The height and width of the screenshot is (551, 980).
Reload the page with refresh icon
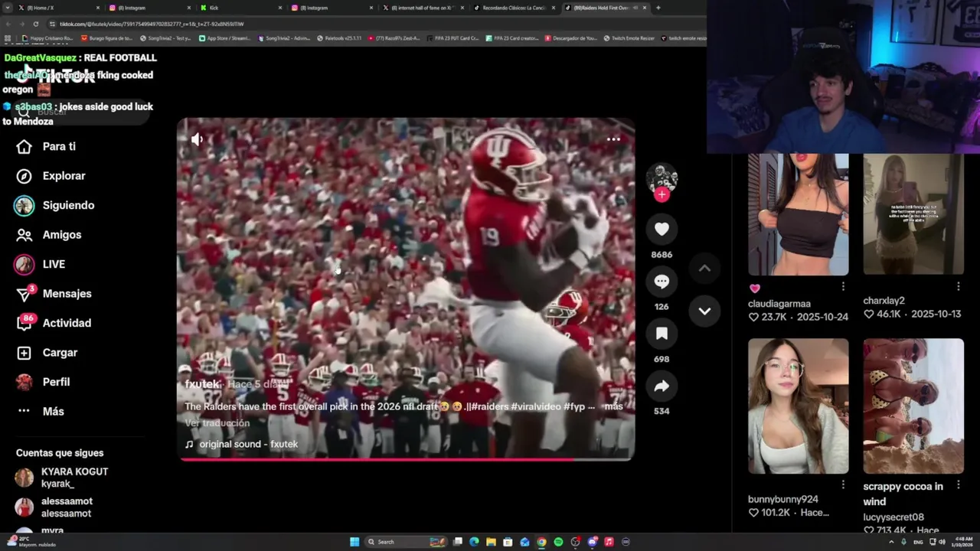(x=35, y=24)
